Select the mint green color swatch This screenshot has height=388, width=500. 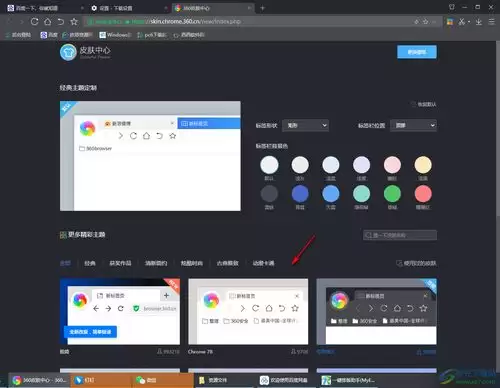pyautogui.click(x=361, y=194)
